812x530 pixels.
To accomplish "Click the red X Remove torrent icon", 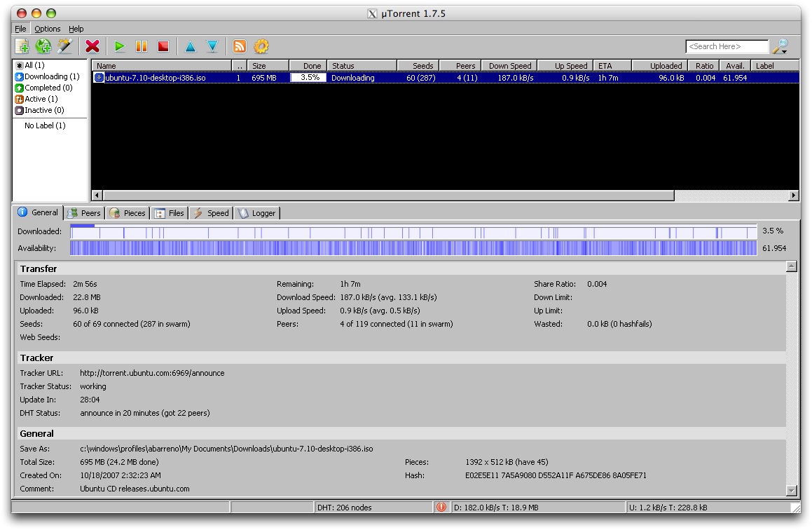I will pyautogui.click(x=92, y=47).
